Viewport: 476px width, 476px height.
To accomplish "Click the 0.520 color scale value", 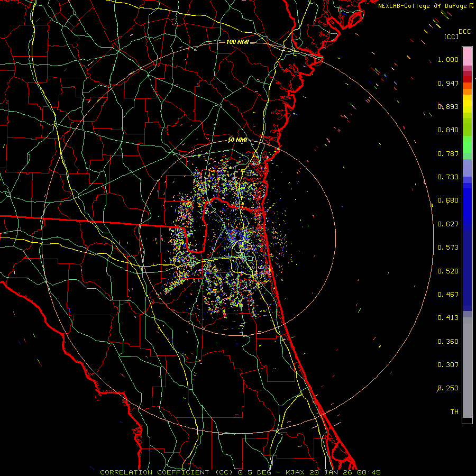I will [x=448, y=271].
